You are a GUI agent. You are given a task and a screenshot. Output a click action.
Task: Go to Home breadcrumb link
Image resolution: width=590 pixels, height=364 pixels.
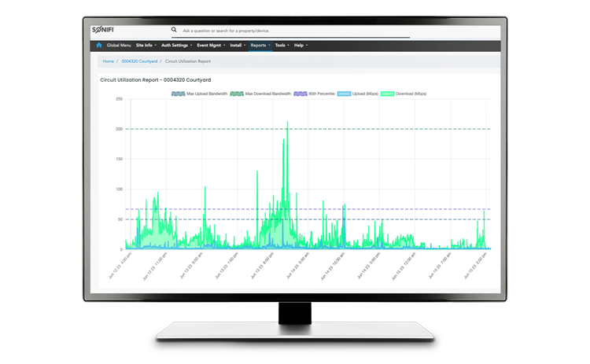[108, 61]
